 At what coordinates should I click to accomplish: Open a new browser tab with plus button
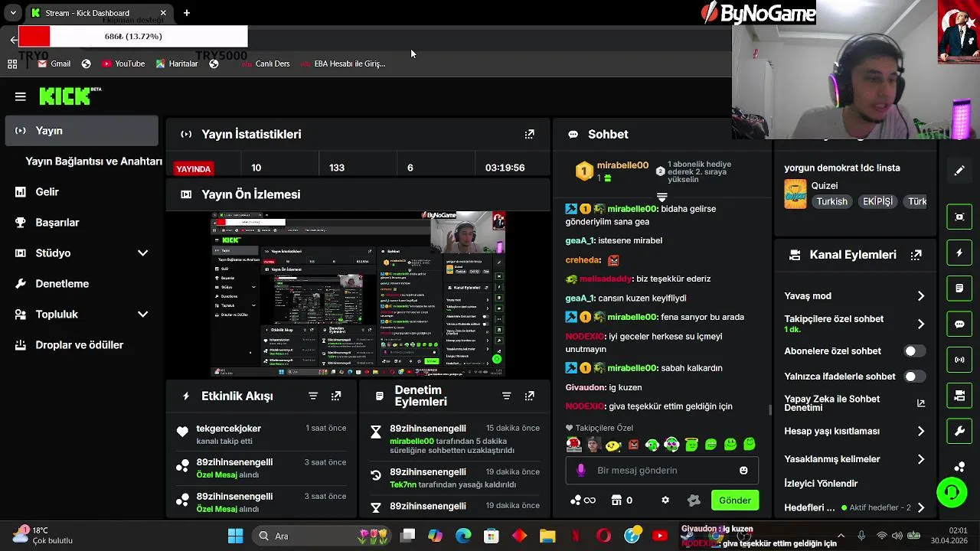click(187, 13)
